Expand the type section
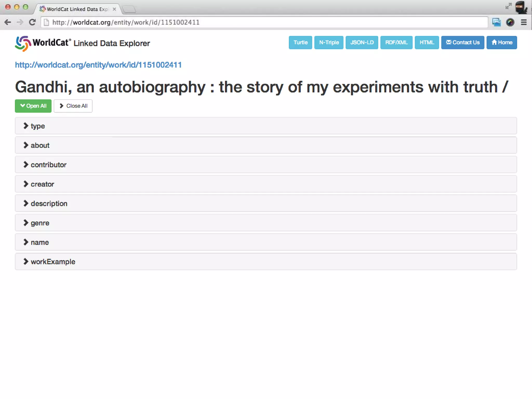 38,126
